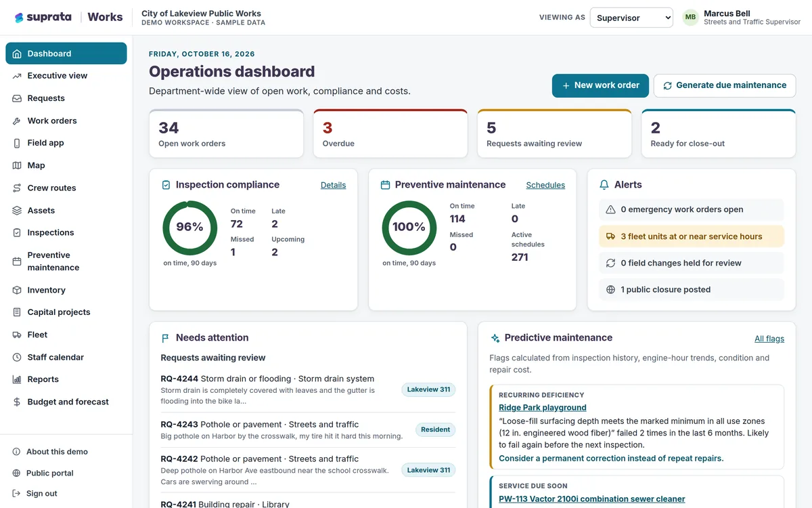Click the Alerts bell icon
Screen dimensions: 812x508
click(x=604, y=184)
